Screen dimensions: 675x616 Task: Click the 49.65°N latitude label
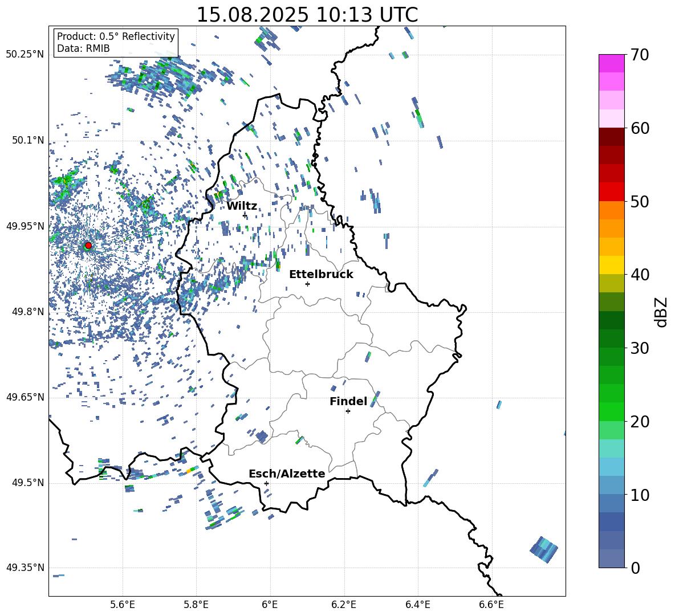[x=25, y=397]
